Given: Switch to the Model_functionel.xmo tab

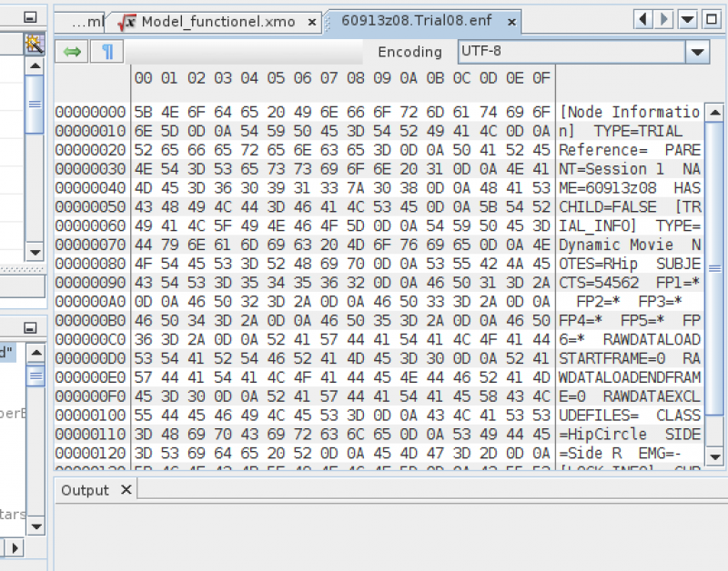Looking at the screenshot, I should coord(218,21).
